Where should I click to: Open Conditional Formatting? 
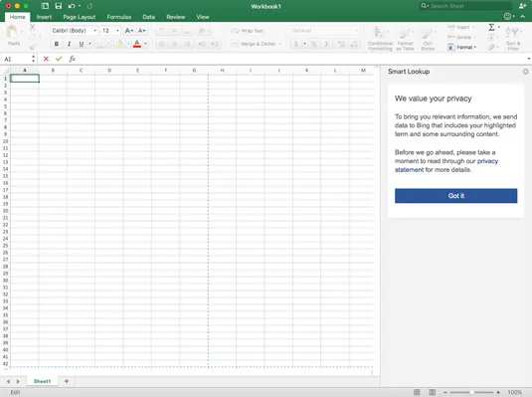click(380, 39)
